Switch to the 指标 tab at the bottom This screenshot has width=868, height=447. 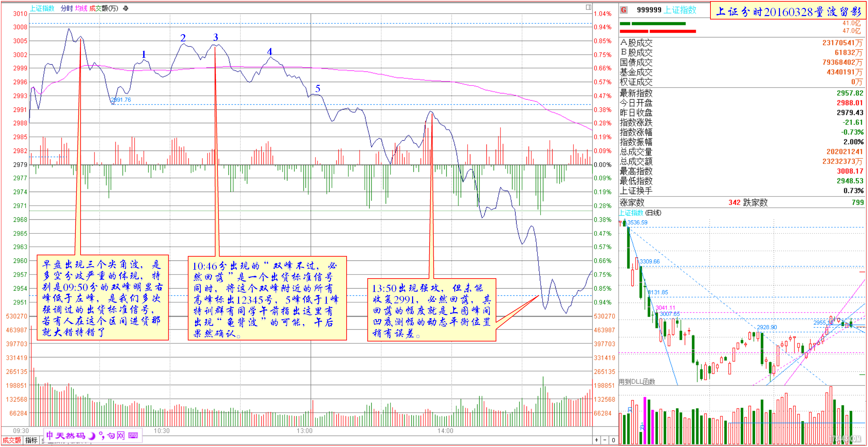pos(31,440)
